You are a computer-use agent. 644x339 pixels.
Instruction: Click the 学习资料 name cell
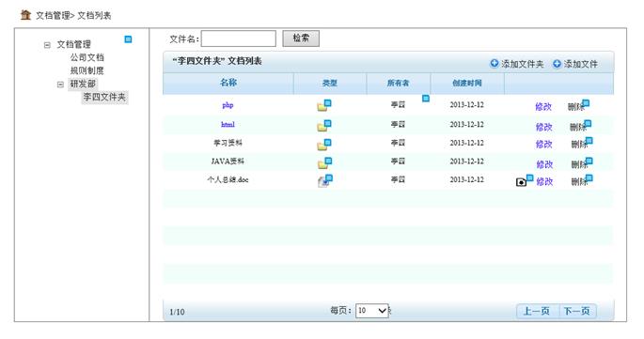coord(228,143)
